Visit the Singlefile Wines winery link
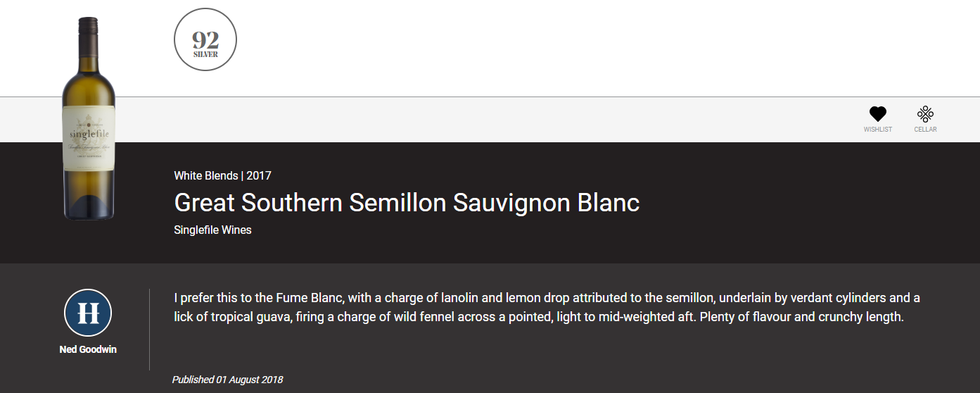 click(x=212, y=230)
